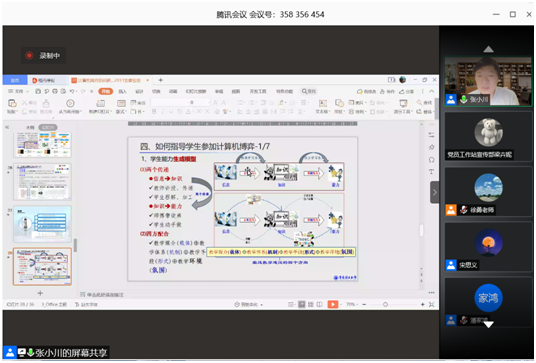Start slideshow with the orange play button

pos(332,304)
